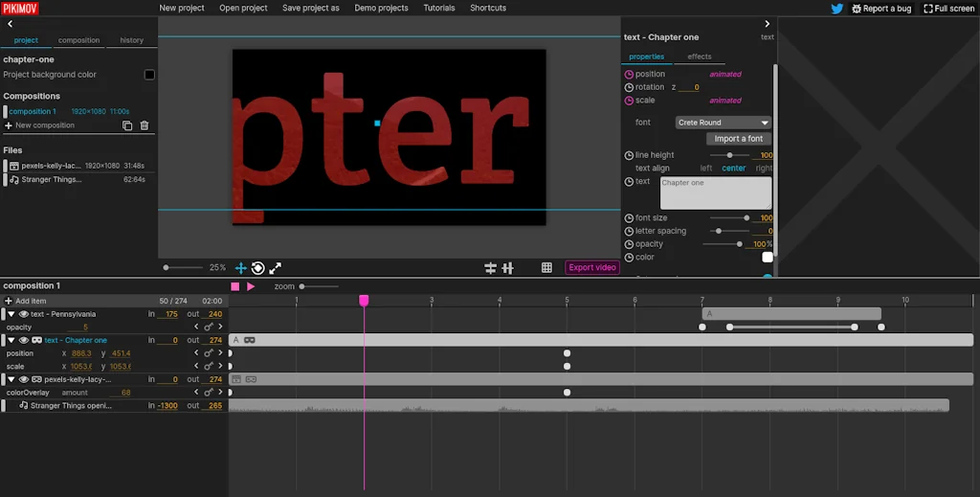The height and width of the screenshot is (497, 980).
Task: Switch to the effects tab
Action: (699, 56)
